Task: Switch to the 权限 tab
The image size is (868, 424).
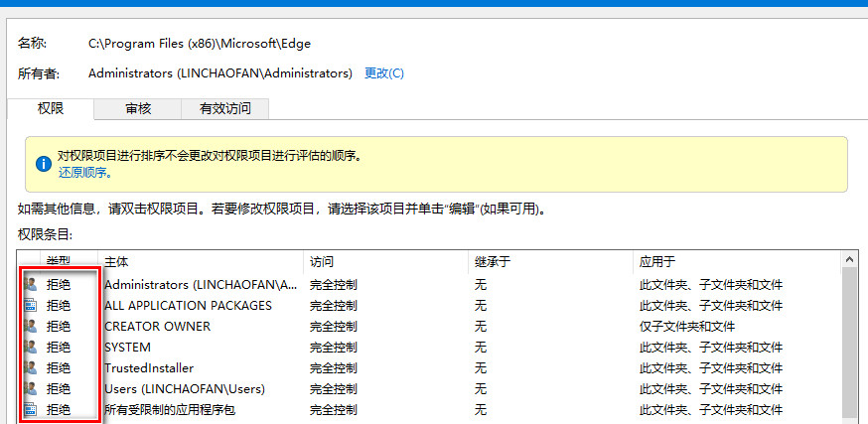Action: [x=51, y=108]
